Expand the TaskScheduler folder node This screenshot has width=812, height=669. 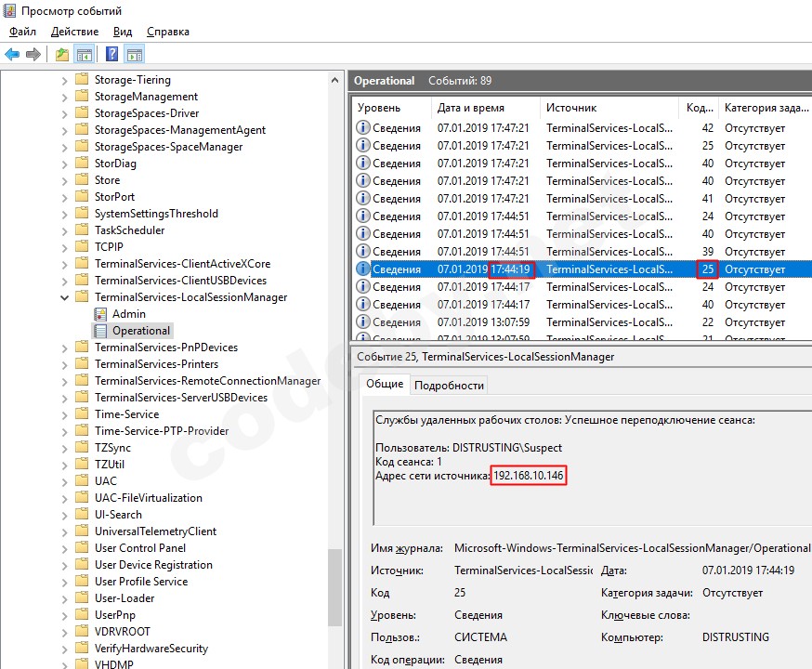pos(64,230)
